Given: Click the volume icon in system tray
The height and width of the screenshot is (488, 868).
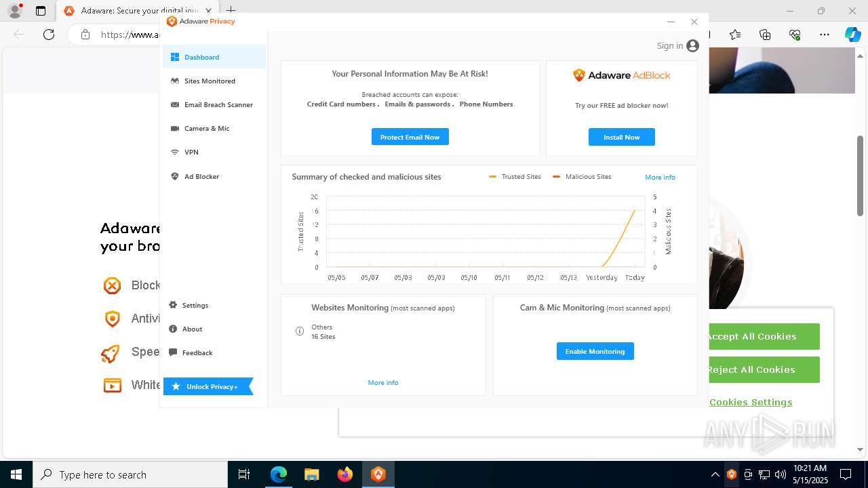Looking at the screenshot, I should coord(781,474).
